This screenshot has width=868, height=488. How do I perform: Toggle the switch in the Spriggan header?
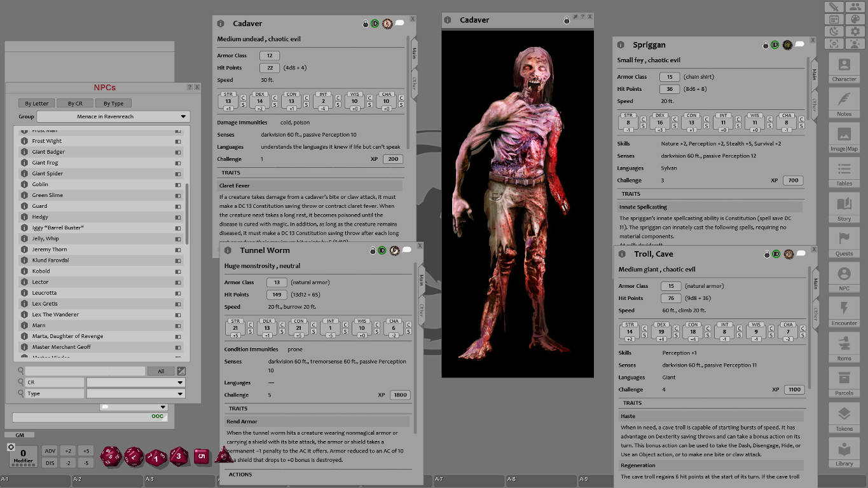pyautogui.click(x=799, y=45)
